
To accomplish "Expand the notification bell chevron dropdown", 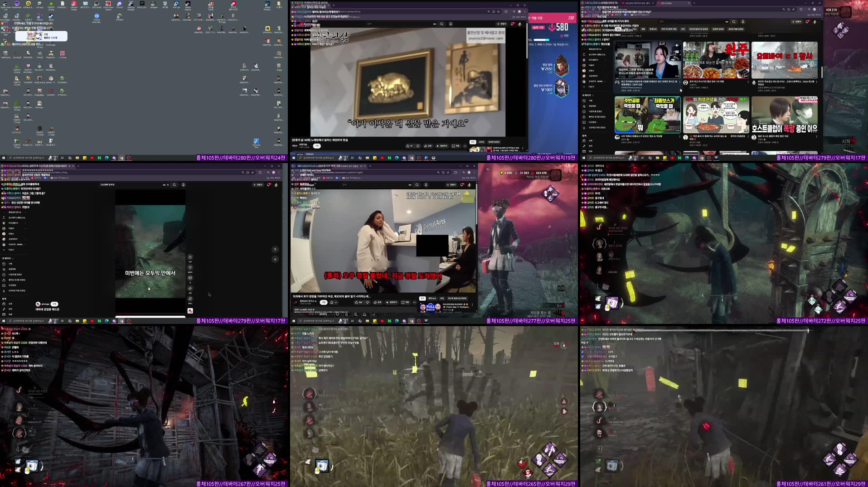I will 336,302.
